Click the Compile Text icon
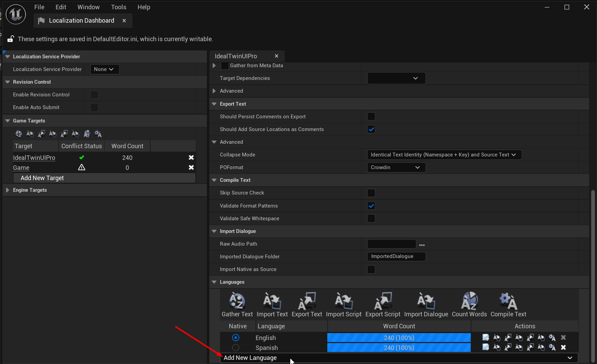597x364 pixels. (x=508, y=302)
